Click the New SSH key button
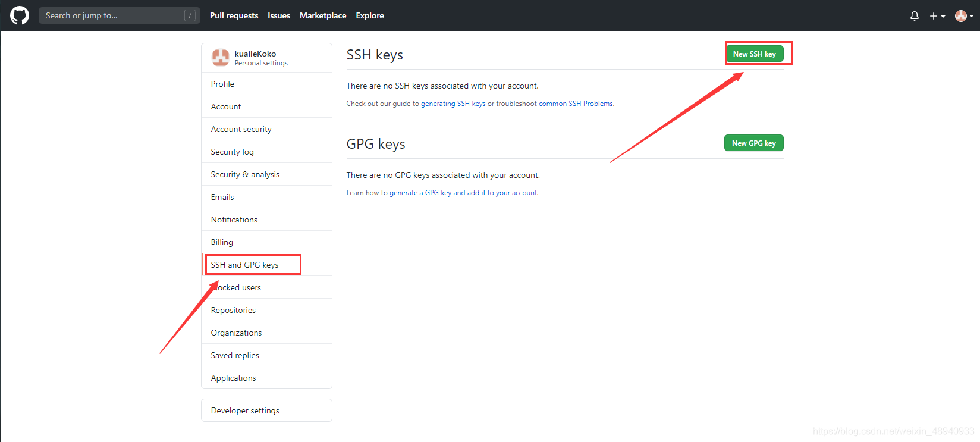 [754, 54]
